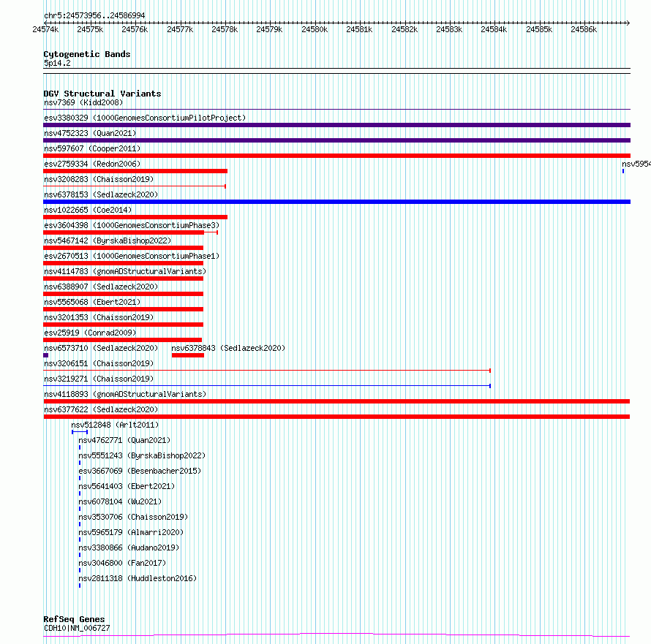Click the esv2759334 (Redon2006) label

(92, 164)
